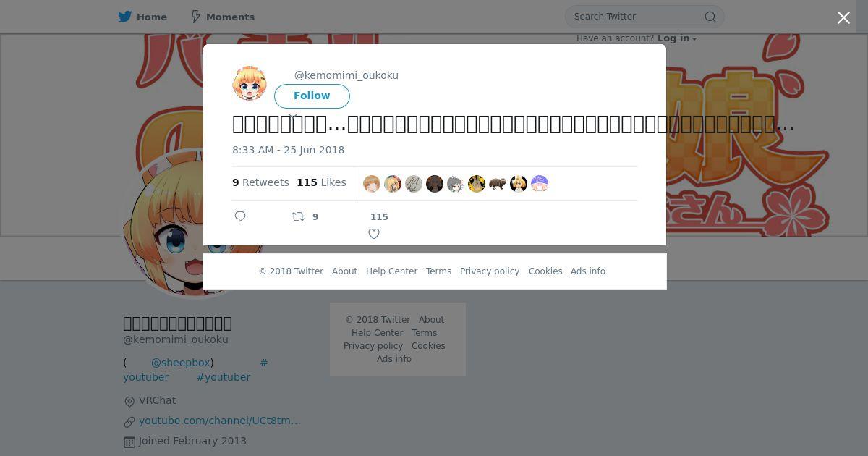Image resolution: width=868 pixels, height=456 pixels.
Task: Follow @kemomimi_oukoku via Follow button
Action: coord(312,96)
